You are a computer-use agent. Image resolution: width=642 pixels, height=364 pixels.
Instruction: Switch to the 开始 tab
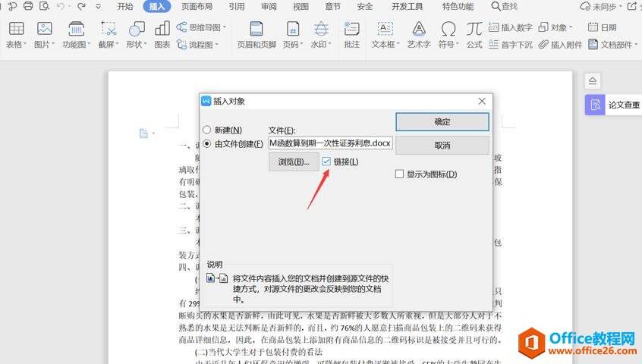pos(125,7)
